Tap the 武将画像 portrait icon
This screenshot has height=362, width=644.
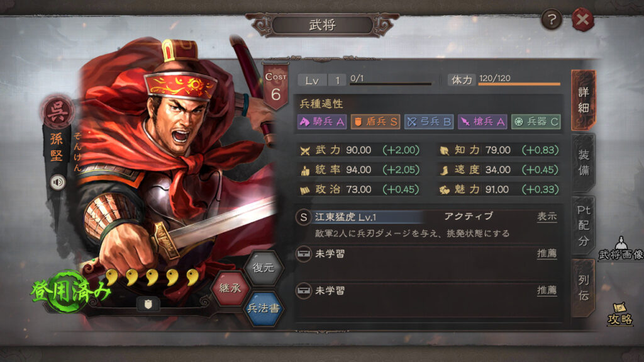pyautogui.click(x=621, y=249)
